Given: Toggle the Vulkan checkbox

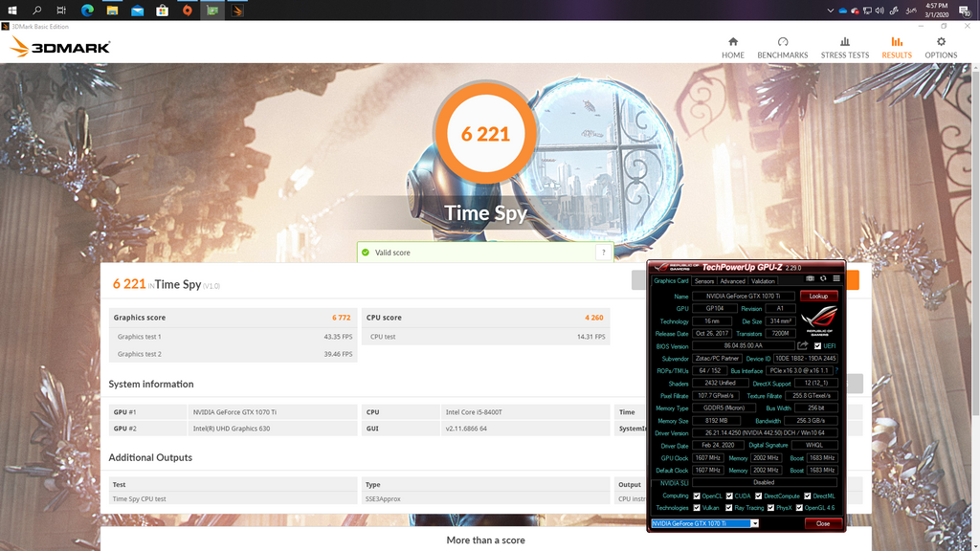Looking at the screenshot, I should click(697, 508).
